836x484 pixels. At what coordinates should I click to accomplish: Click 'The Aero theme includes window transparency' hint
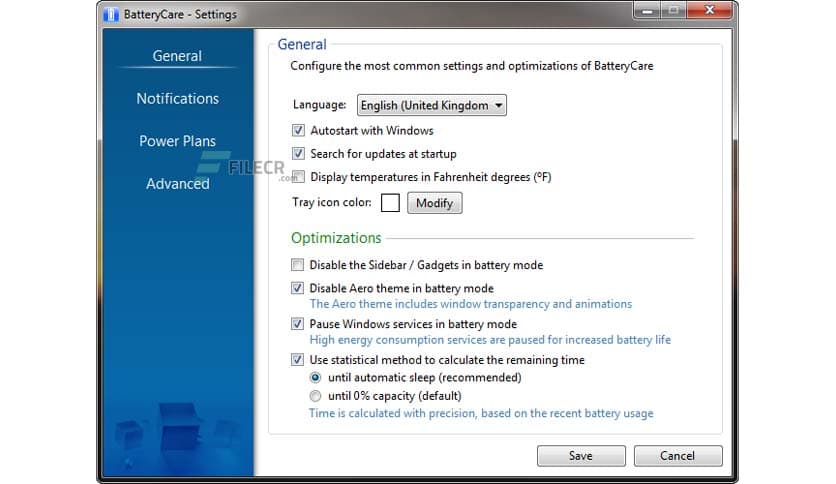(471, 304)
